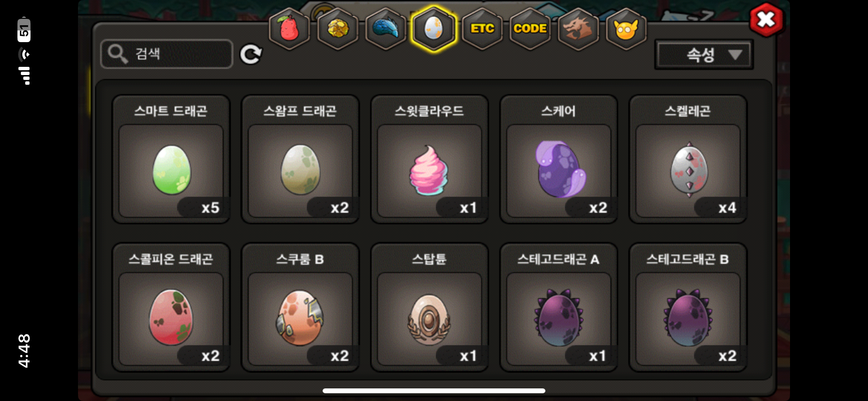Switch to the blue dragon scale category
Screen dimensions: 868x401
(386, 29)
